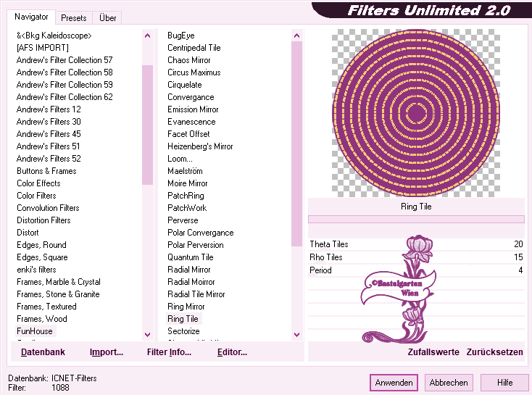532x395 pixels.
Task: Open the Über tab
Action: point(107,18)
